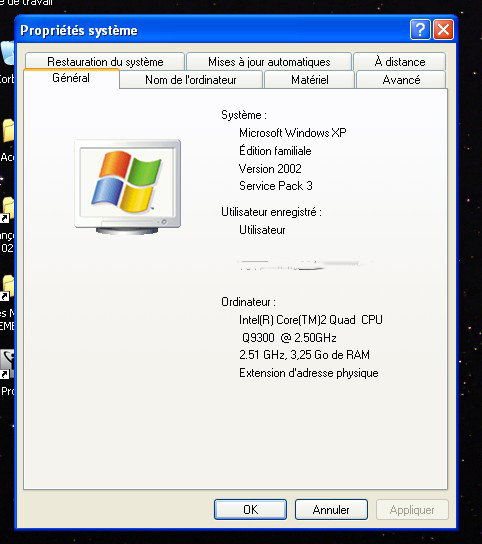This screenshot has width=482, height=544.
Task: Go to the Avancé tab
Action: pyautogui.click(x=401, y=80)
